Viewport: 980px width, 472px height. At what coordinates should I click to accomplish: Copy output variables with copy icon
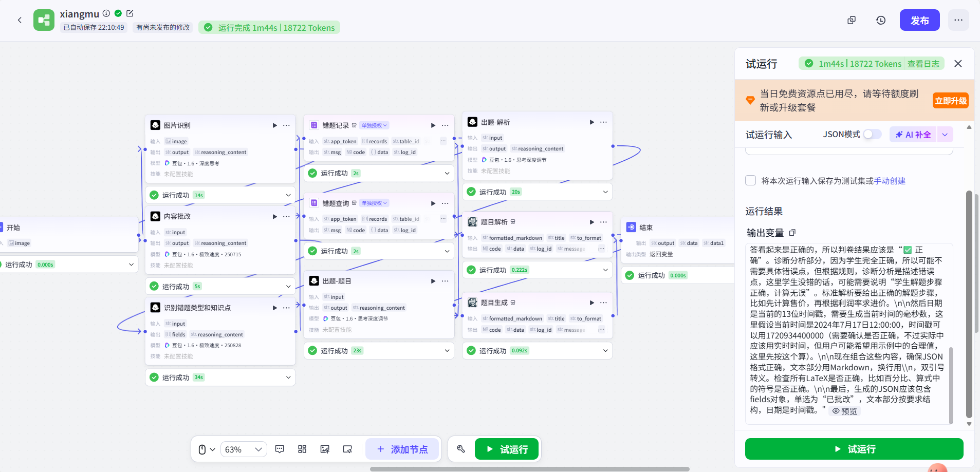pos(792,233)
